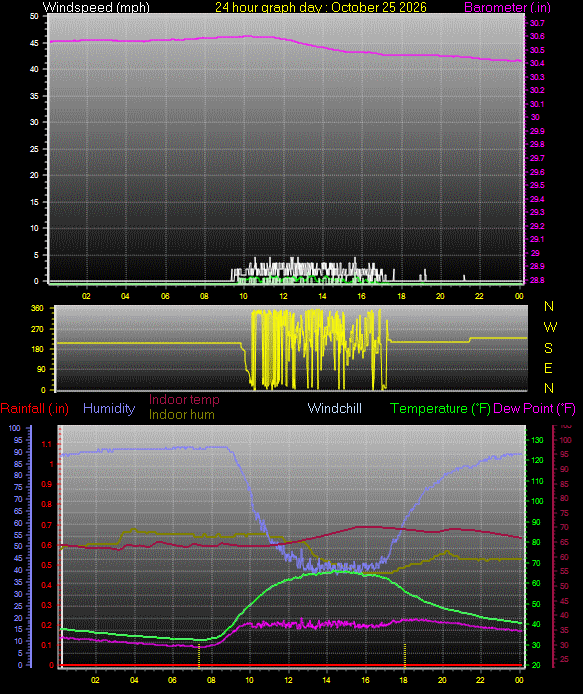583x694 pixels.
Task: Click the '50' windspeed axis value
Action: click(34, 16)
